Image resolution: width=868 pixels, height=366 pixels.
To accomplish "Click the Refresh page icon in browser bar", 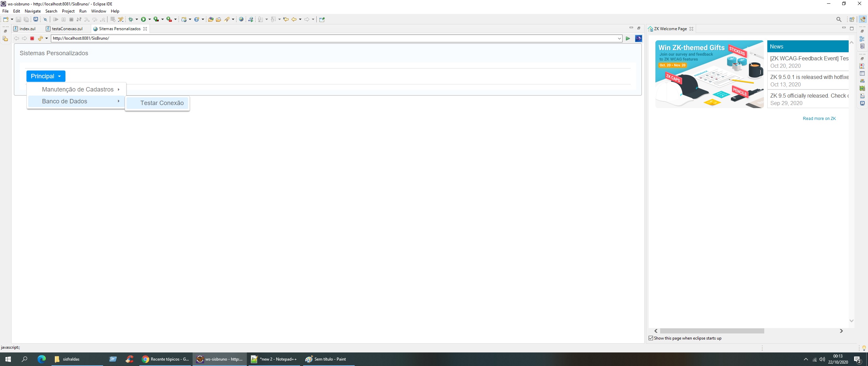I will click(40, 38).
